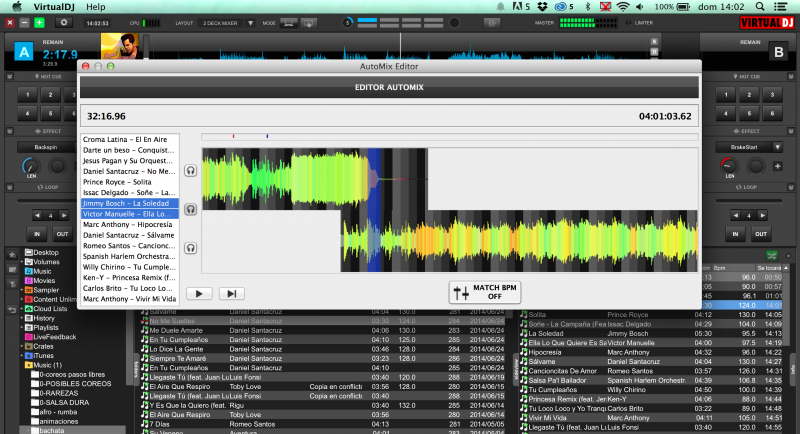Click the circular knob icon beside the crossfader bars

tap(347, 23)
